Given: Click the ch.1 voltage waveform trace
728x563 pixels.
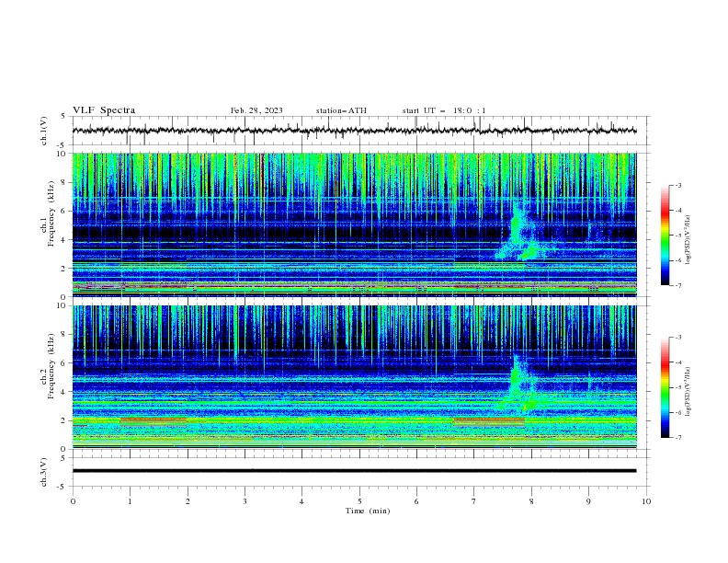Looking at the screenshot, I should (354, 131).
